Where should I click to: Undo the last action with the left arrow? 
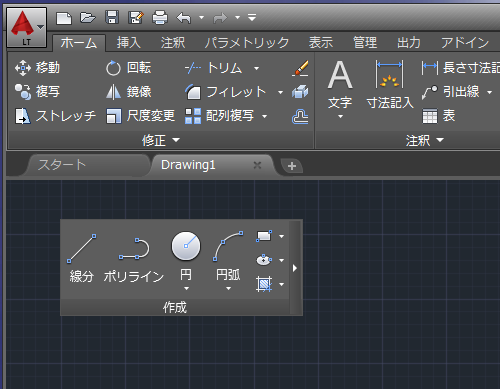pos(184,18)
